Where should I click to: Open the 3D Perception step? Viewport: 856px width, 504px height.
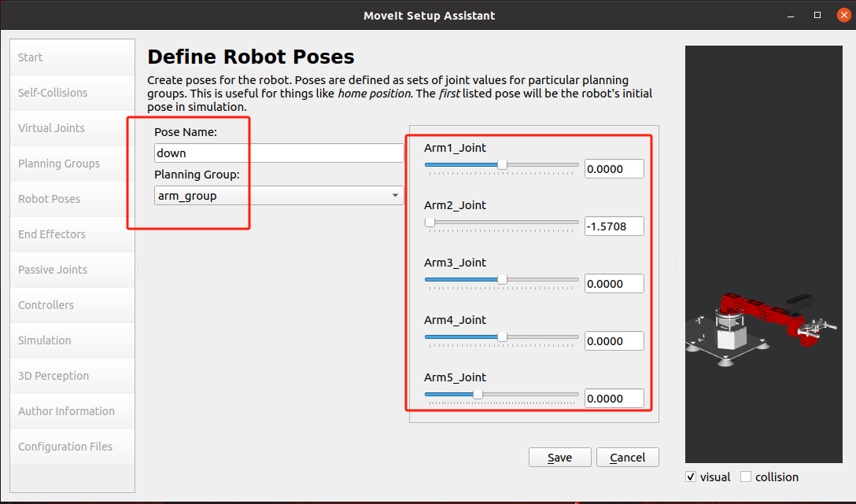click(x=72, y=376)
